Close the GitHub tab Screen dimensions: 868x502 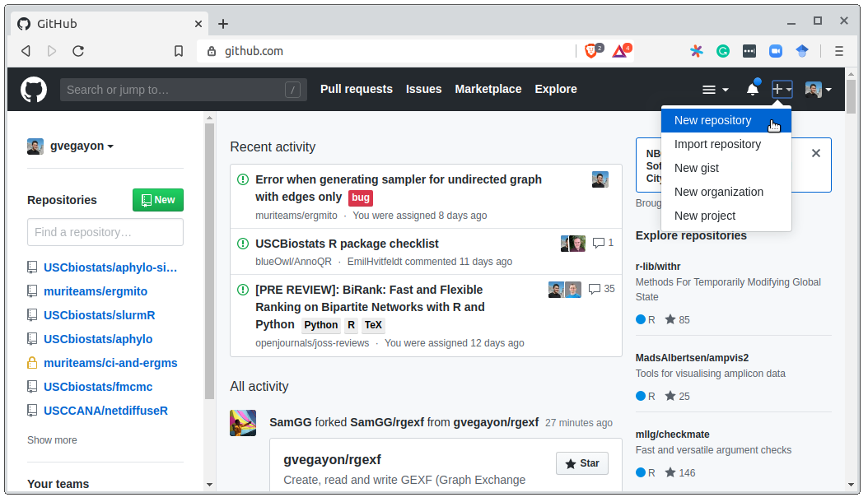pos(198,24)
